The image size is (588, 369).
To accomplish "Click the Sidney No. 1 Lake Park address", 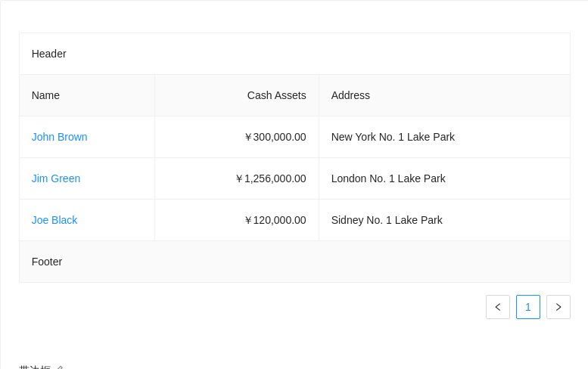I will pos(387,220).
